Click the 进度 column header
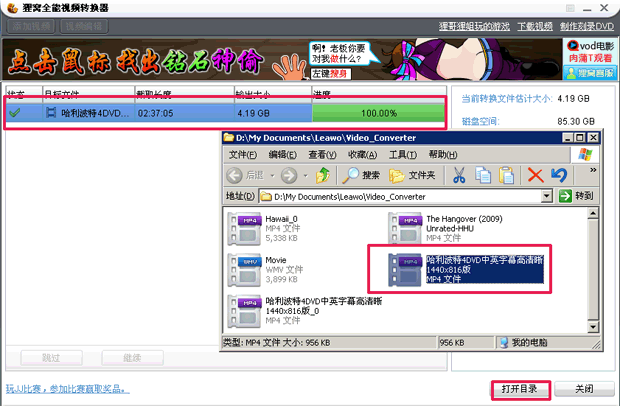The height and width of the screenshot is (406, 620). 379,93
